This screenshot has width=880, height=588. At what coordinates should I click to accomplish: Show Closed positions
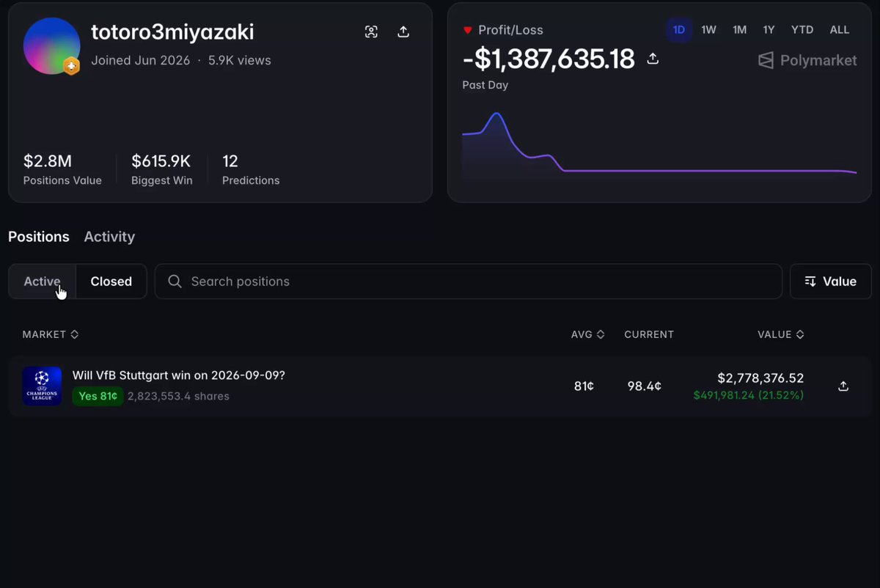[x=111, y=282]
